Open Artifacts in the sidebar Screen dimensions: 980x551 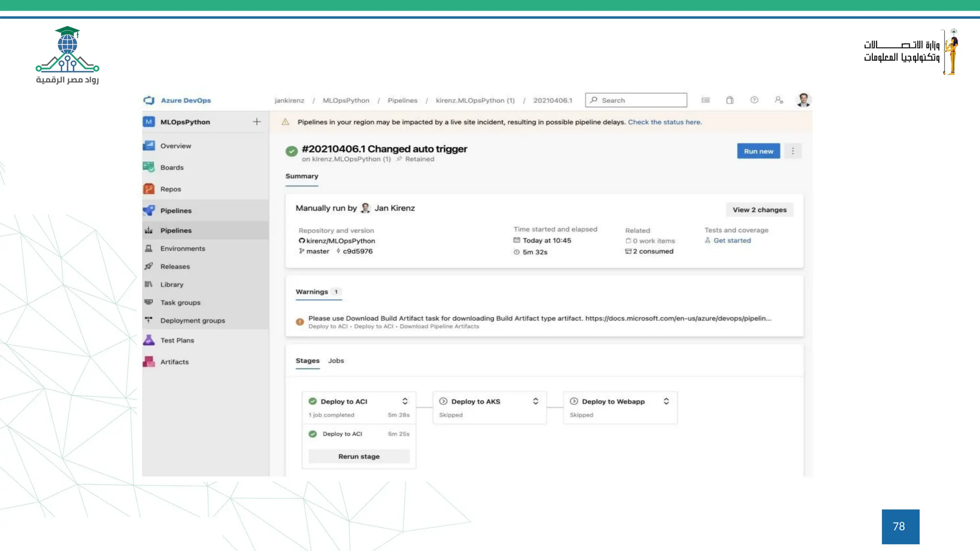(x=175, y=362)
